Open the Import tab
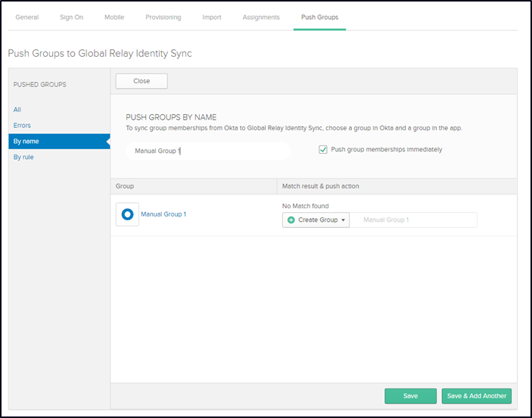 tap(212, 17)
